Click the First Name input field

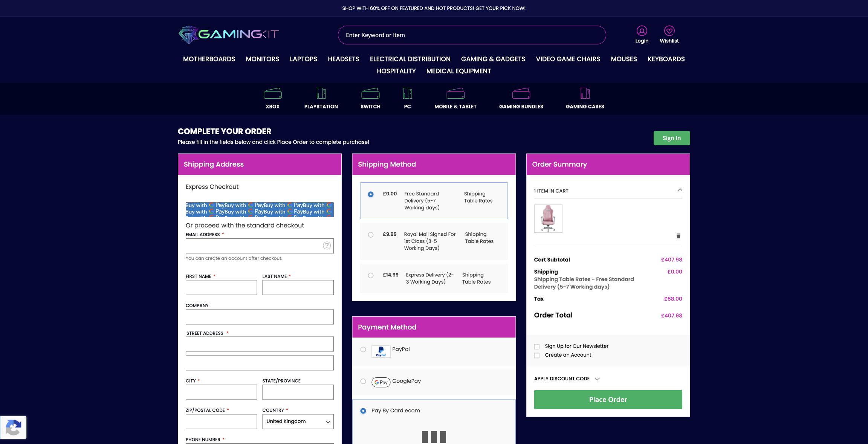[221, 287]
